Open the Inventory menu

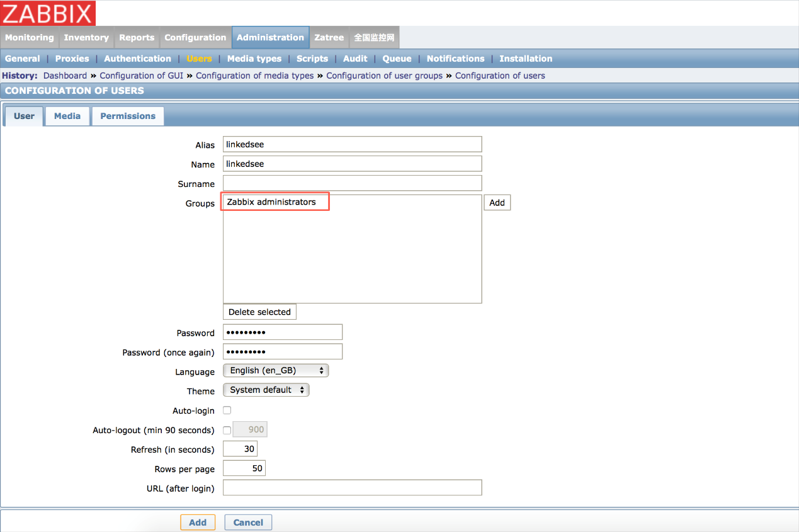pyautogui.click(x=86, y=38)
